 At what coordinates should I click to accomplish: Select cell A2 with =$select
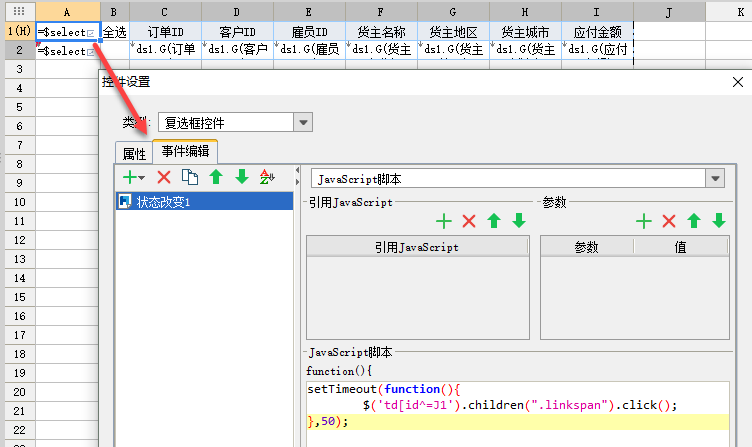tap(68, 50)
